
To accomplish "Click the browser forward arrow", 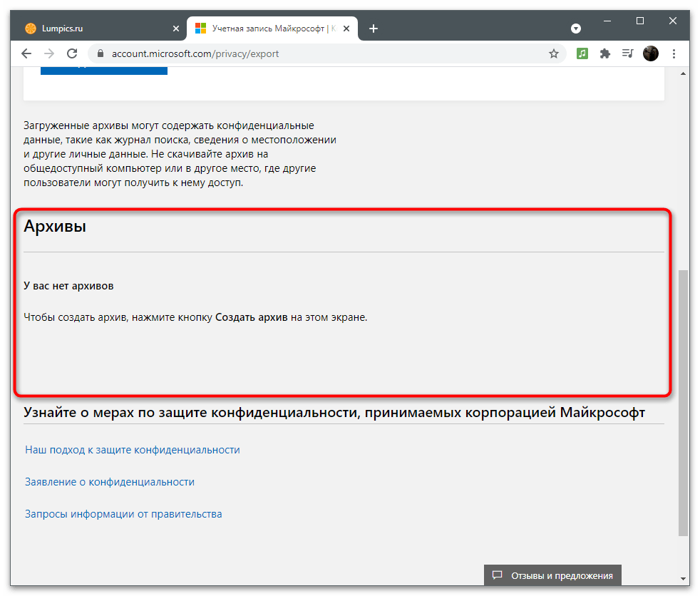I will point(49,53).
